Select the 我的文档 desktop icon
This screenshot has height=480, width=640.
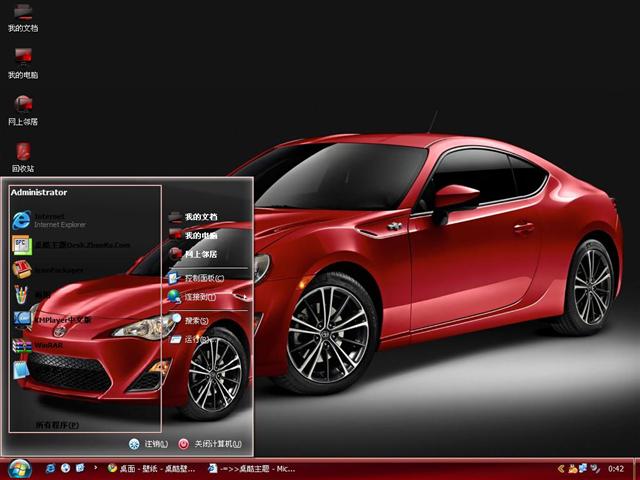coord(23,15)
